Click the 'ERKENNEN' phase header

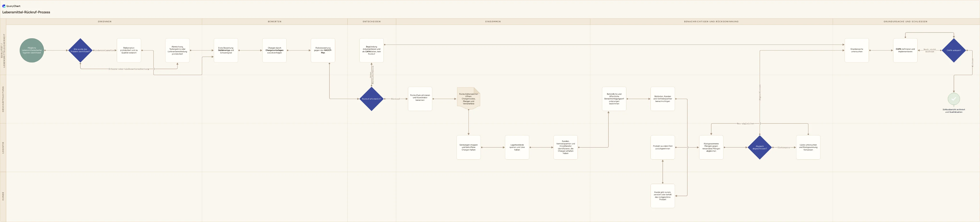105,22
